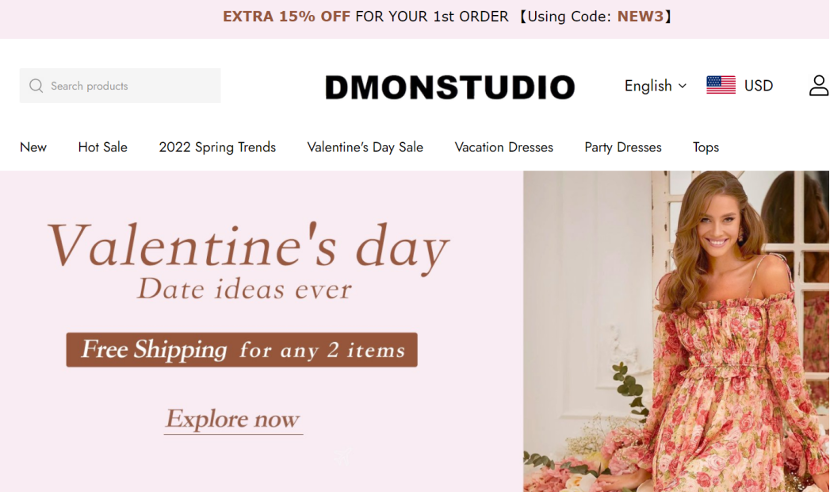Image resolution: width=830 pixels, height=492 pixels.
Task: Open the user account icon
Action: click(x=819, y=85)
